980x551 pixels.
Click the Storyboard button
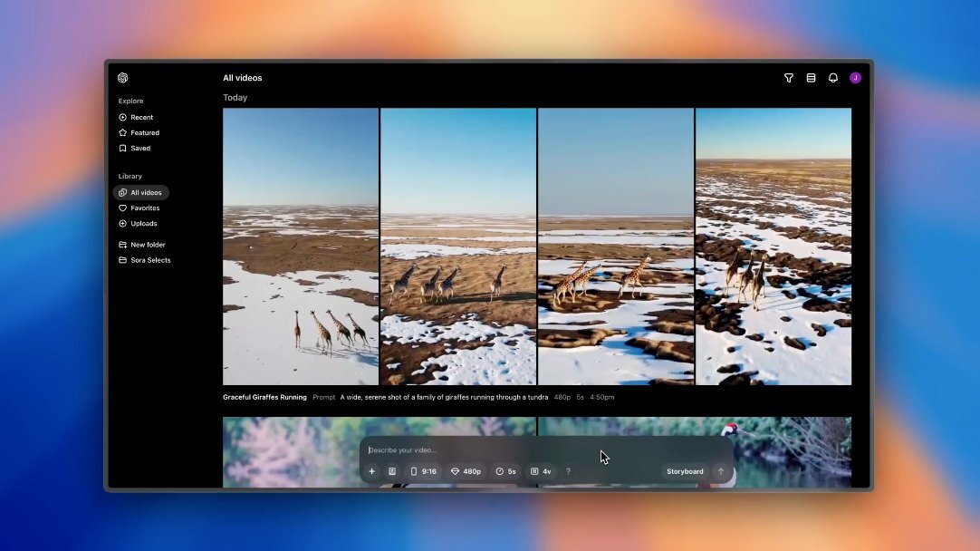click(x=685, y=471)
